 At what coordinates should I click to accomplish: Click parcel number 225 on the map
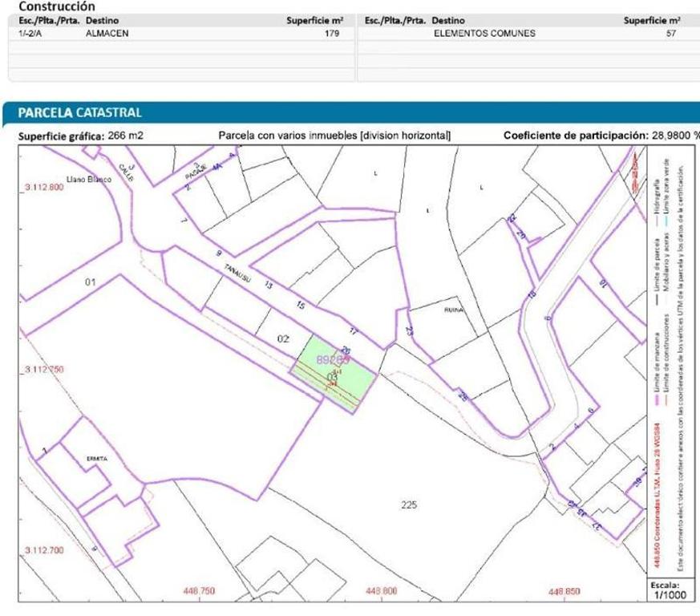[x=409, y=504]
